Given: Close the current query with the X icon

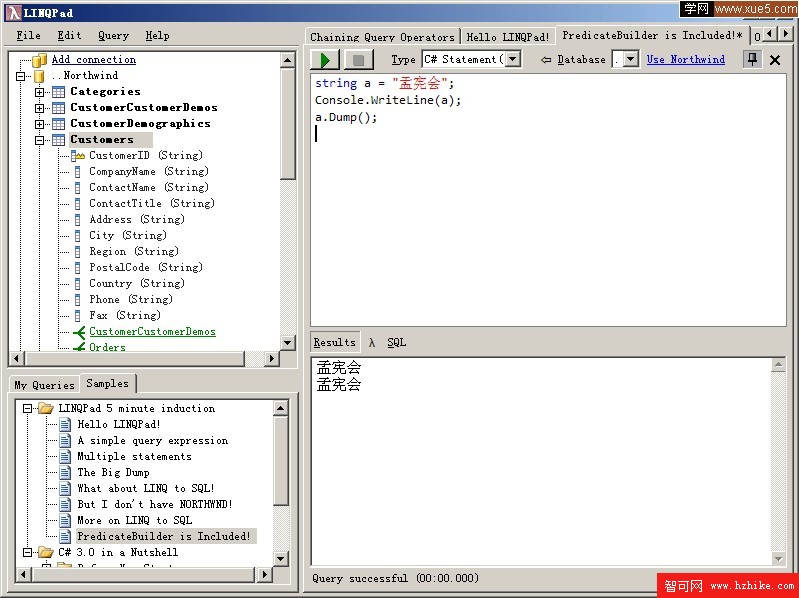Looking at the screenshot, I should pyautogui.click(x=775, y=60).
